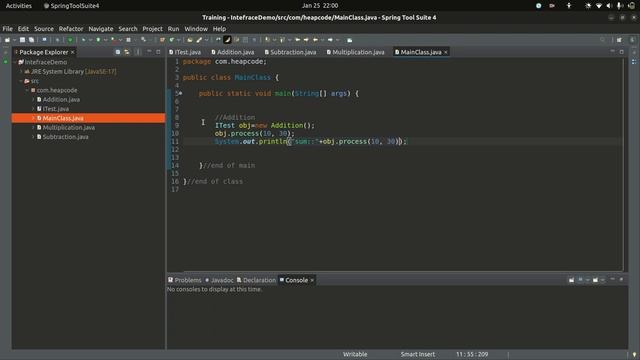
Task: Collapse the src folder node
Action: click(x=21, y=81)
